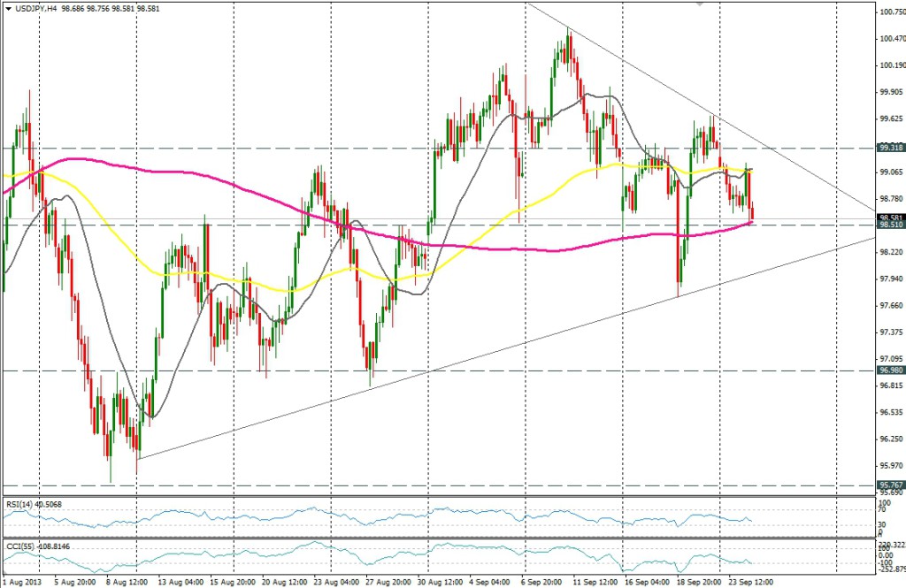Click the 1 Aug 2013 date label
Image resolution: width=906 pixels, height=588 pixels.
19,581
